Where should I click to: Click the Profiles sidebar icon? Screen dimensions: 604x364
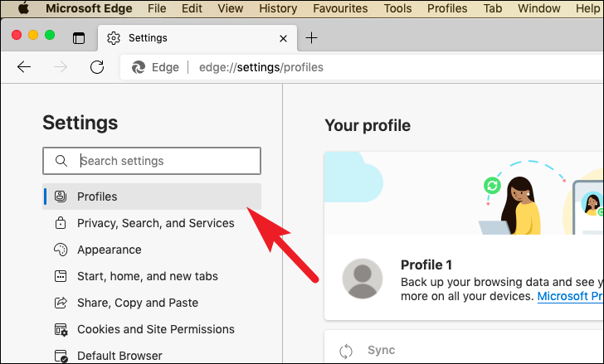61,197
